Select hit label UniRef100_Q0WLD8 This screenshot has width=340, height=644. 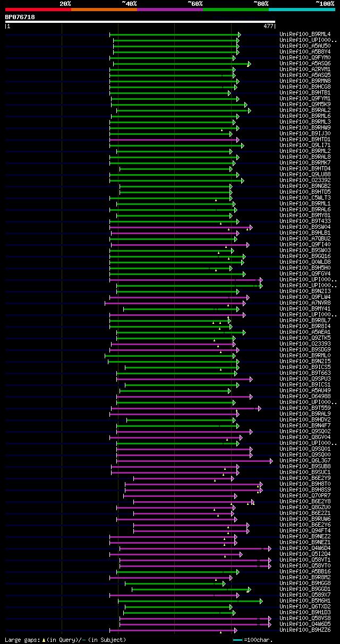(x=305, y=262)
